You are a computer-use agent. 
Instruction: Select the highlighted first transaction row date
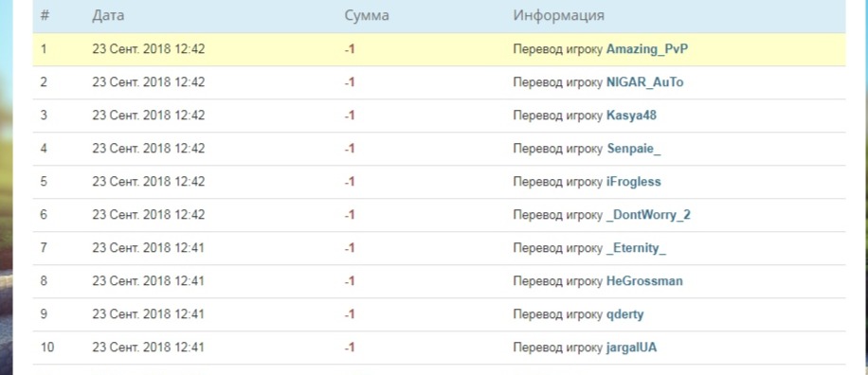[149, 49]
